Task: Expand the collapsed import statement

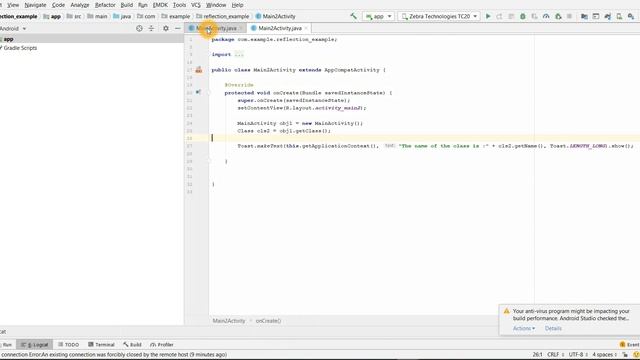Action: pos(239,54)
